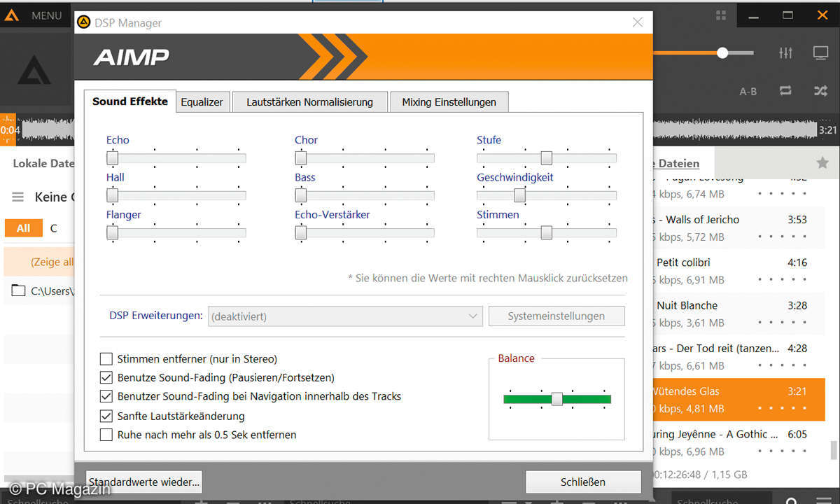Select the C filter tab next to All
This screenshot has height=504, width=840.
tap(53, 228)
